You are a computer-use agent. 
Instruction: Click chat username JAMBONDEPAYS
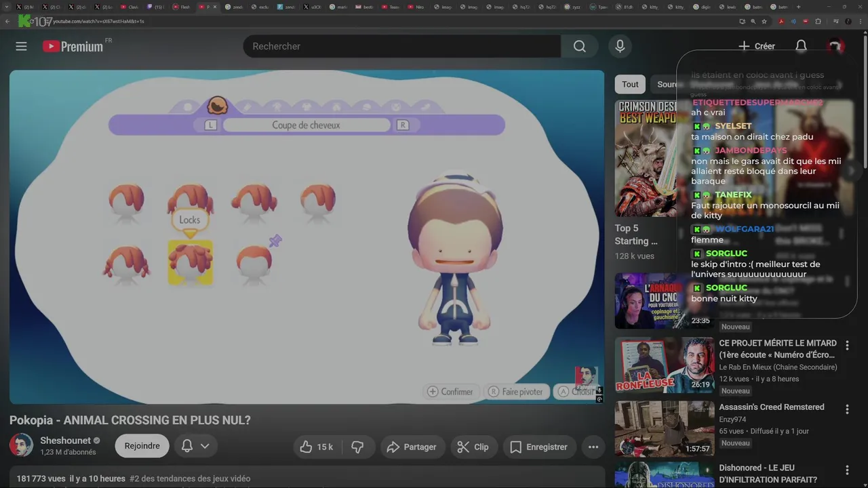(751, 150)
